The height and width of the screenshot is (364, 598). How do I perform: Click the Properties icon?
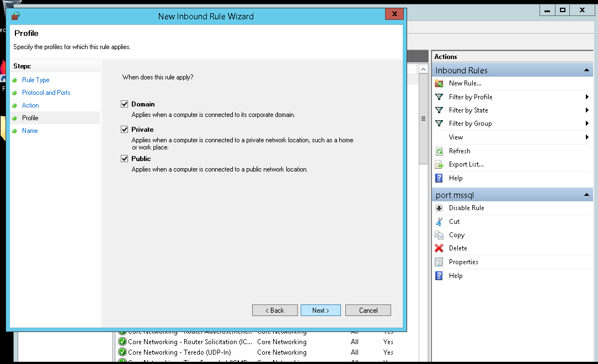click(x=439, y=262)
